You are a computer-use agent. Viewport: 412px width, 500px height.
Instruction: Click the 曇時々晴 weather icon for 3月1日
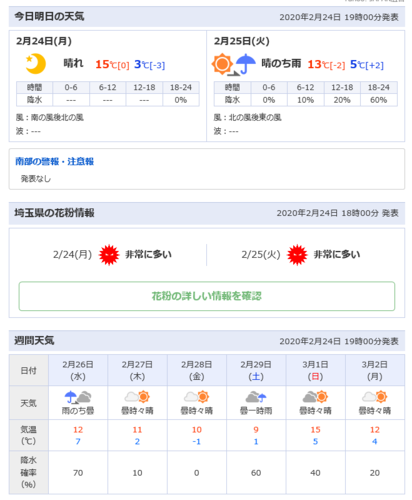coord(315,397)
